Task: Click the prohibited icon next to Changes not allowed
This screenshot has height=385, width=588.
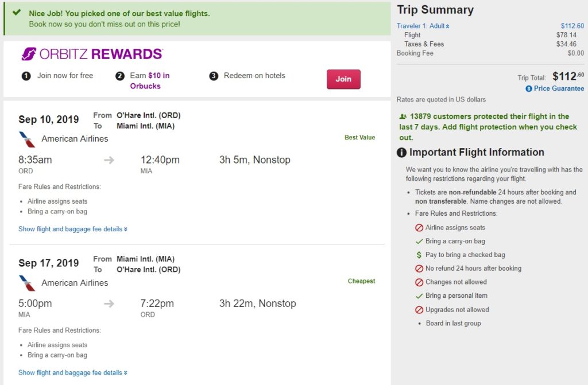Action: tap(419, 282)
